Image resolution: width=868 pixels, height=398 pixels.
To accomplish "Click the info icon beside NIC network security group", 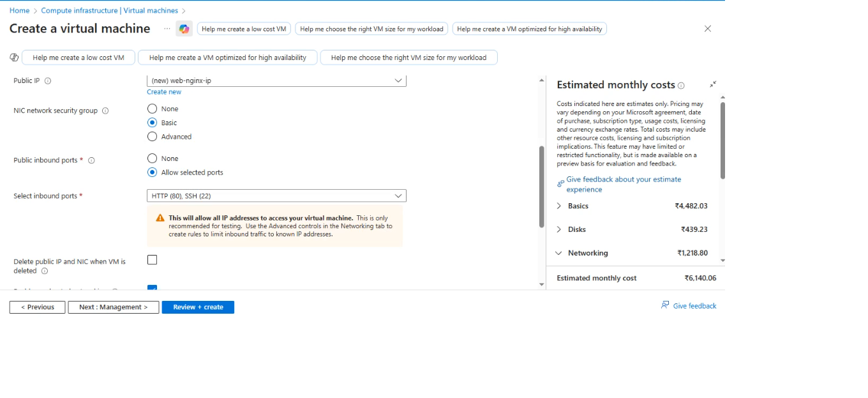I will [105, 111].
